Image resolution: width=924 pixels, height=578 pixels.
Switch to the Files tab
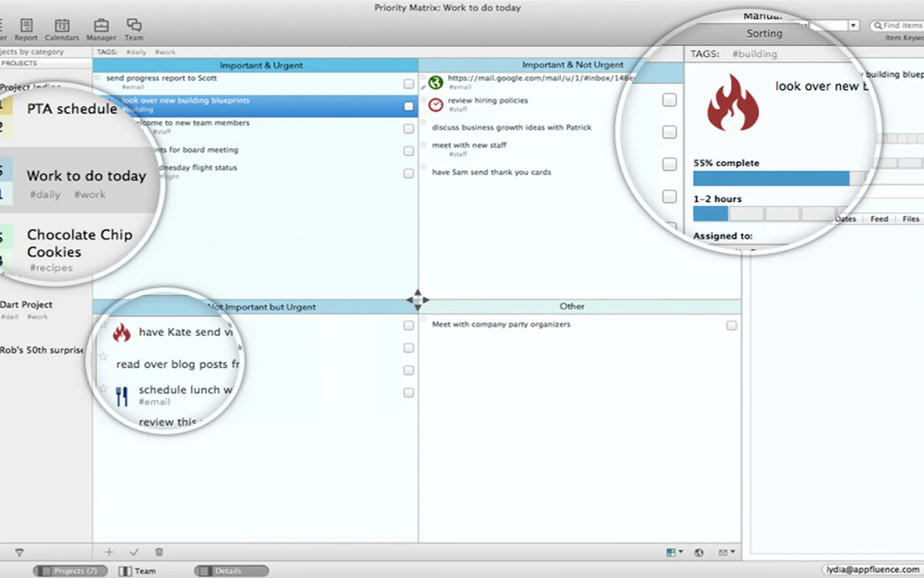point(911,218)
